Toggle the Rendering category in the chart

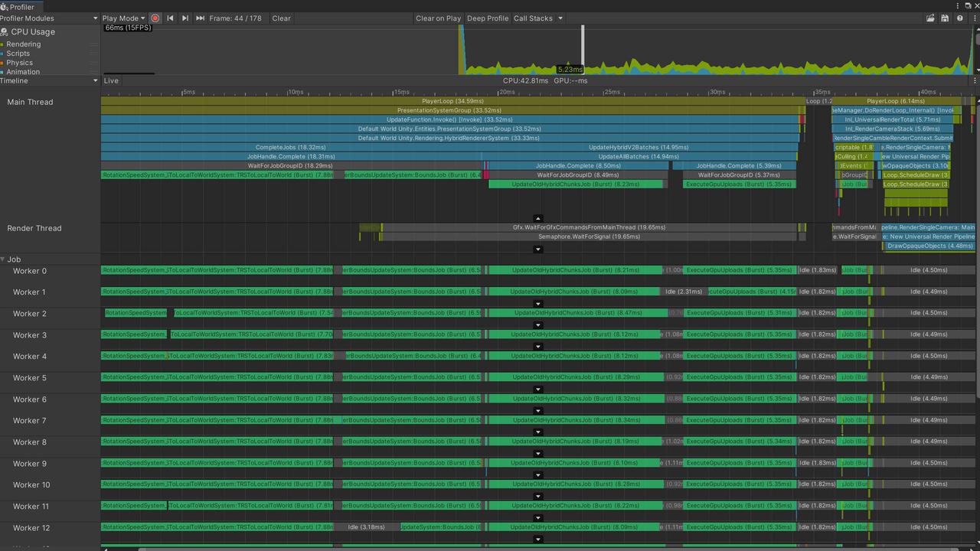pos(23,44)
